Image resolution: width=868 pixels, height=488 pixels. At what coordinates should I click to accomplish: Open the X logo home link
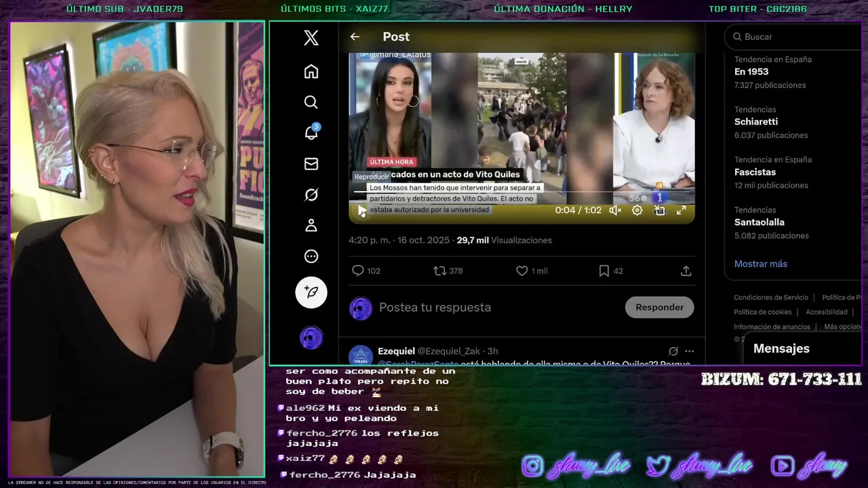tap(311, 38)
